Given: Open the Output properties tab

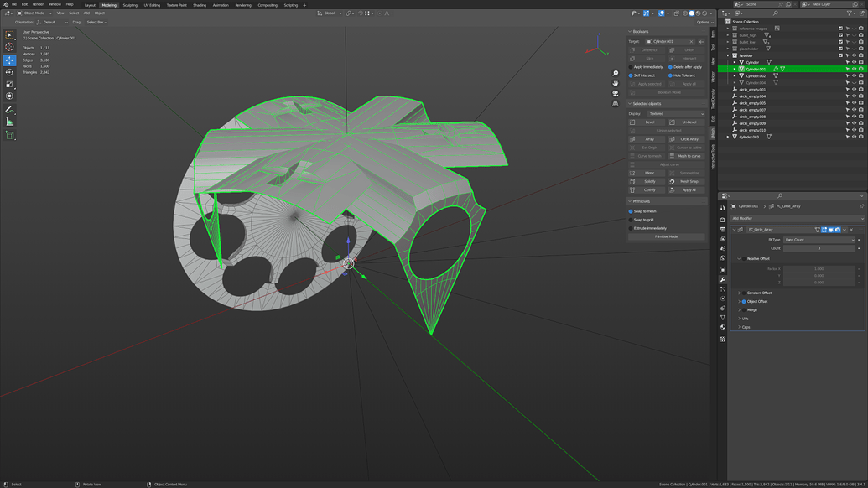Looking at the screenshot, I should [722, 229].
